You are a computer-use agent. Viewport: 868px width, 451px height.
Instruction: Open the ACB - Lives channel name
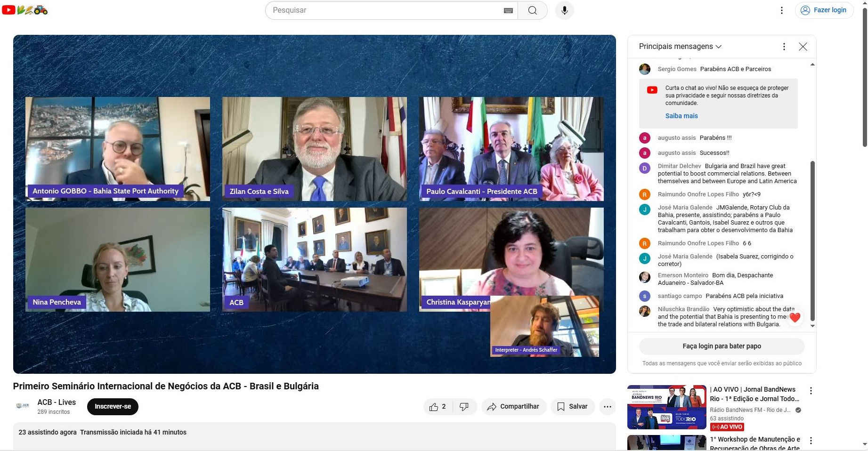pyautogui.click(x=57, y=402)
